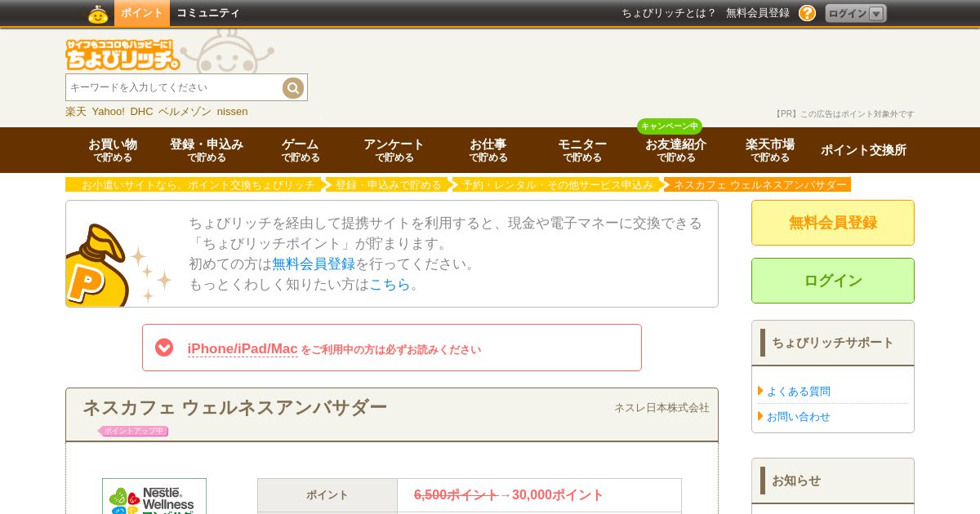Open the question mark help icon
The width and height of the screenshot is (980, 514).
[x=807, y=13]
